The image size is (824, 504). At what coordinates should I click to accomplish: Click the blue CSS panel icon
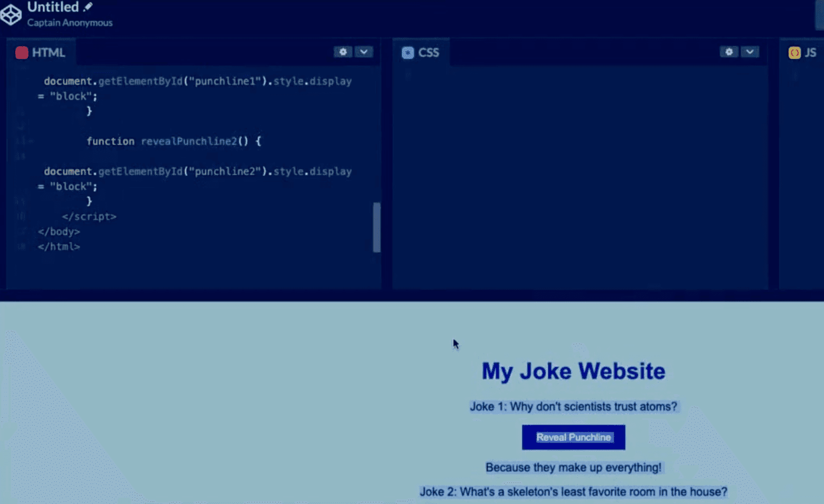(x=408, y=53)
